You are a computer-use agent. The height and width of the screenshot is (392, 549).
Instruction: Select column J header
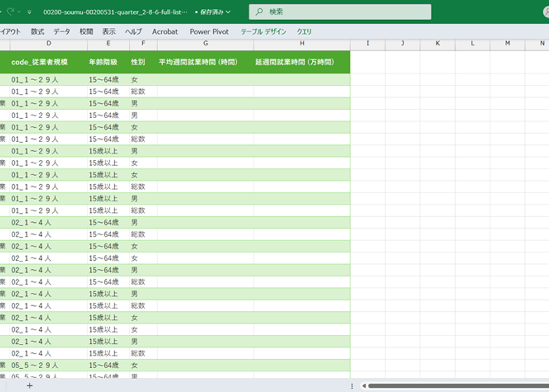(403, 43)
